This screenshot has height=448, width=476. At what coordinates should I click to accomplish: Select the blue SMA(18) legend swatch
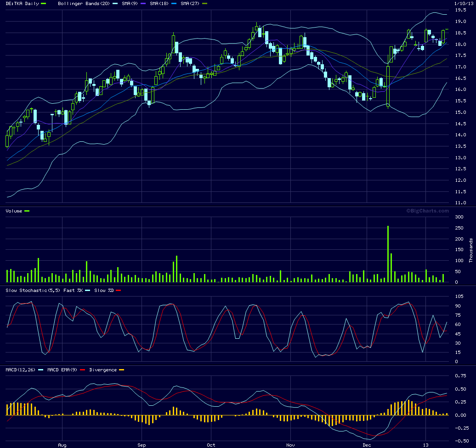click(174, 4)
